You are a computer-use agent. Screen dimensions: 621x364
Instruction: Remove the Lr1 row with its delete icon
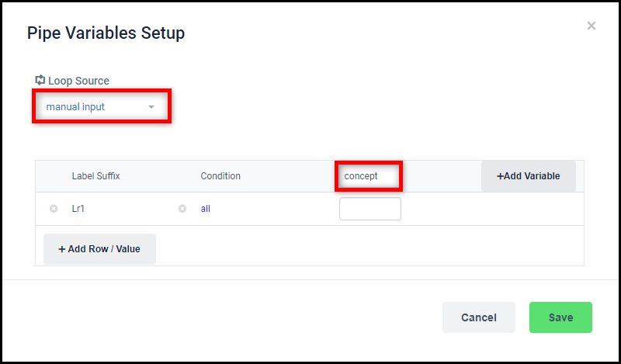[54, 208]
